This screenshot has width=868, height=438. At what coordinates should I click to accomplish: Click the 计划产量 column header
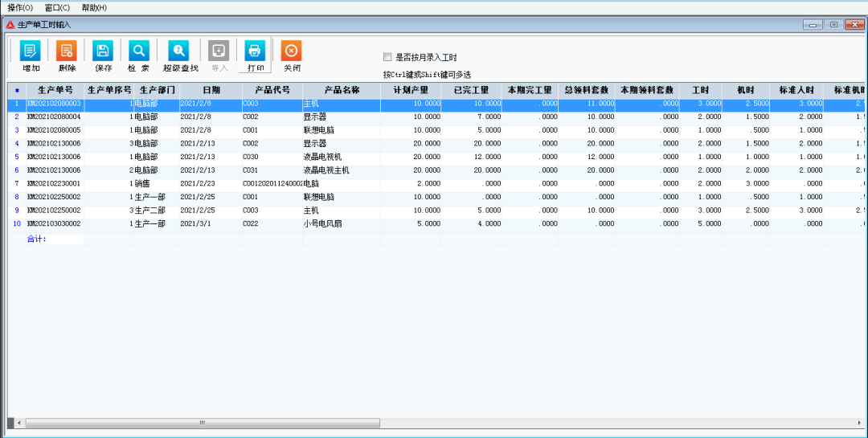point(411,90)
